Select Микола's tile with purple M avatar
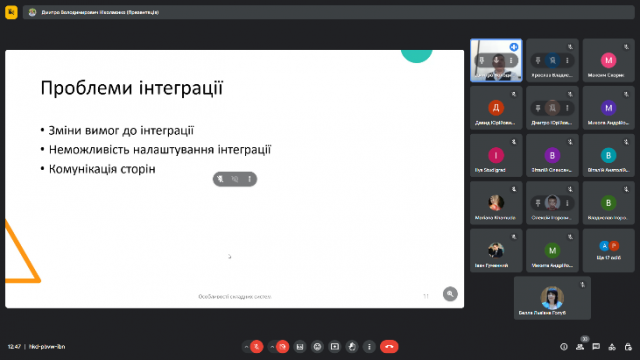This screenshot has width=640, height=360. [x=609, y=108]
